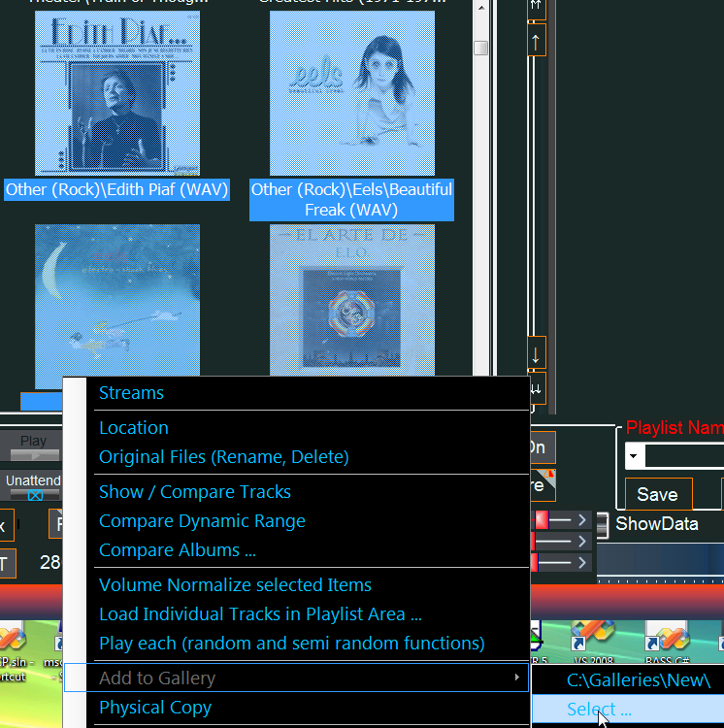Click the bottom slider's right chevron
The width and height of the screenshot is (724, 728).
click(582, 563)
